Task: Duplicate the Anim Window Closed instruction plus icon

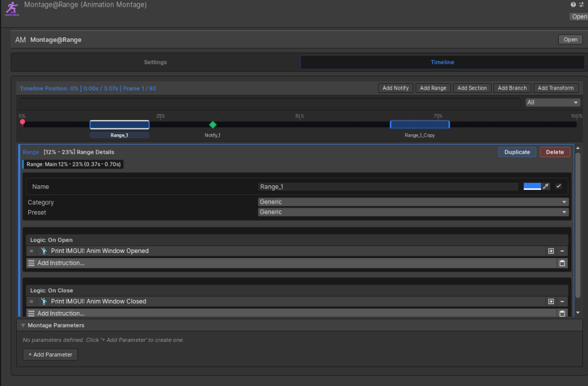Action: pos(551,301)
